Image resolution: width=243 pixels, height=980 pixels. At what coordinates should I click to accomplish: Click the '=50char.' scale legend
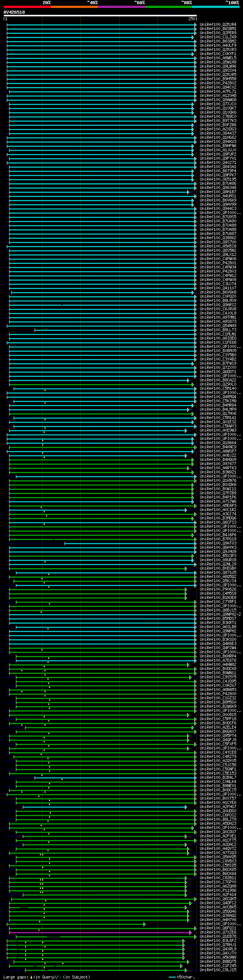[181, 977]
